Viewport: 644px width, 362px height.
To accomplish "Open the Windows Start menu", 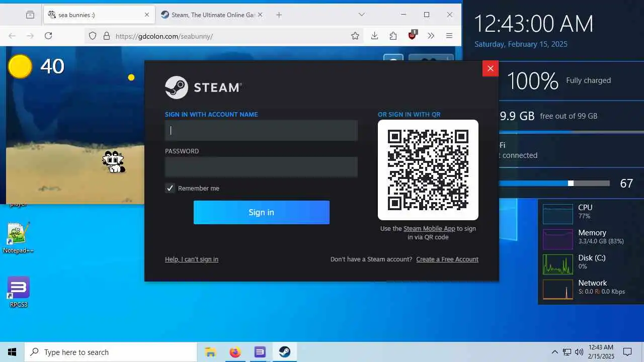I will coord(12,352).
